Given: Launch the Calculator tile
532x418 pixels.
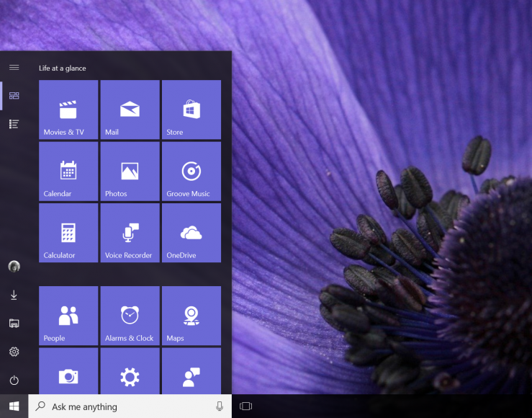Looking at the screenshot, I should coord(68,233).
